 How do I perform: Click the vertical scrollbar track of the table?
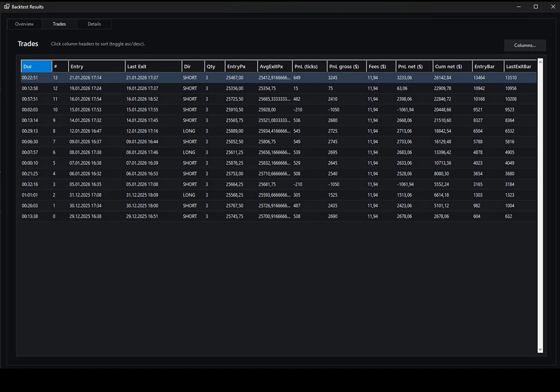point(540,206)
